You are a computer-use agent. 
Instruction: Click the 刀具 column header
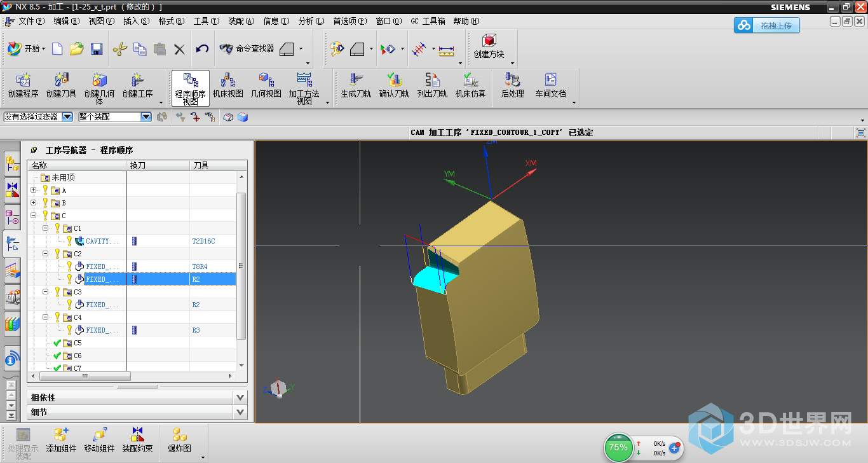click(214, 165)
